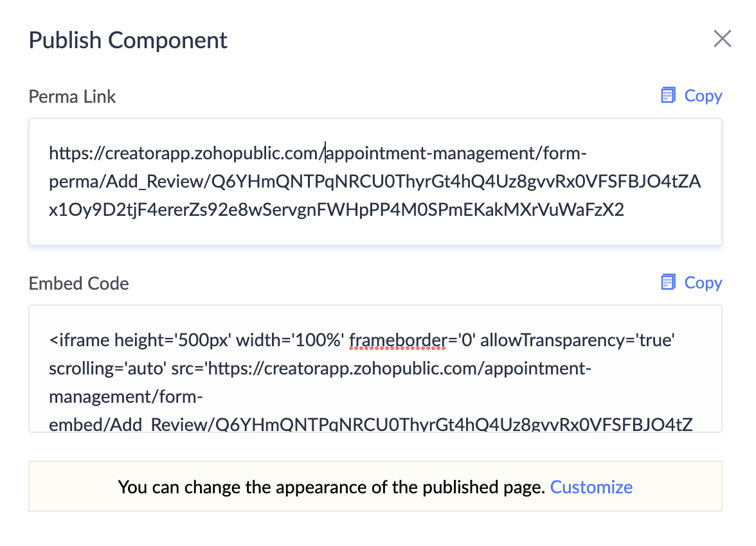
Task: Click the Perma Link field label
Action: [72, 96]
